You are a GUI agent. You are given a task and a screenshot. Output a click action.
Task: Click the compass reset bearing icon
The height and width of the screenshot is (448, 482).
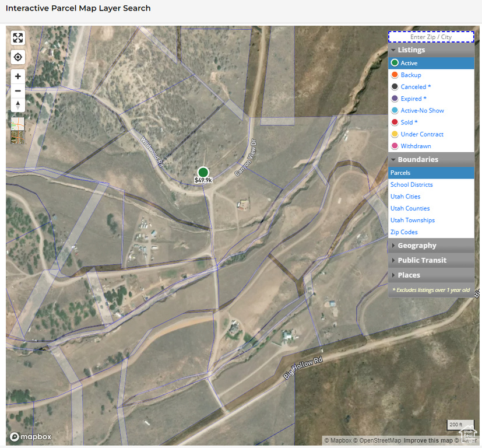[x=17, y=105]
